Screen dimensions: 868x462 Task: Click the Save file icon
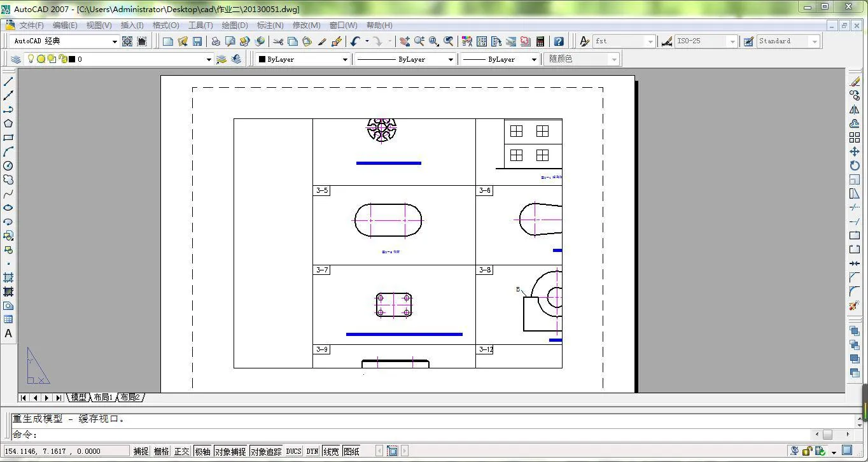pos(197,41)
